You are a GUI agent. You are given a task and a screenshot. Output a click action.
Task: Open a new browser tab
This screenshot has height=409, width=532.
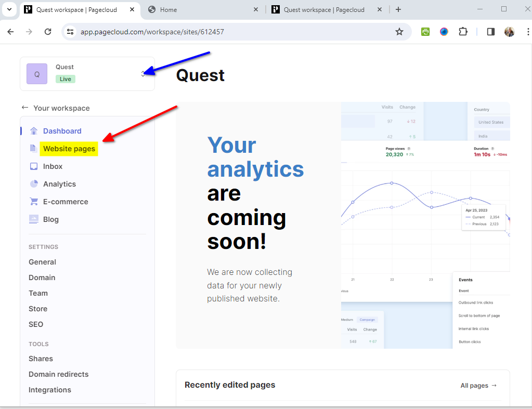point(398,9)
